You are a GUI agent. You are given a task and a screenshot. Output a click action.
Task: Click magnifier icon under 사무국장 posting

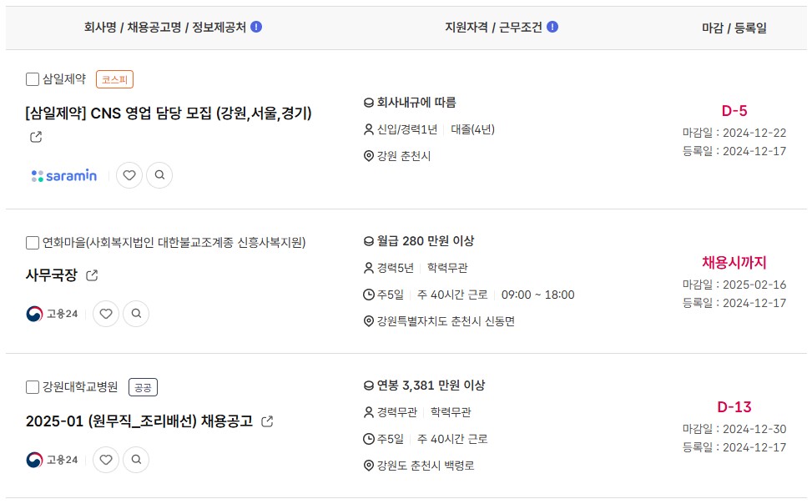click(x=136, y=314)
